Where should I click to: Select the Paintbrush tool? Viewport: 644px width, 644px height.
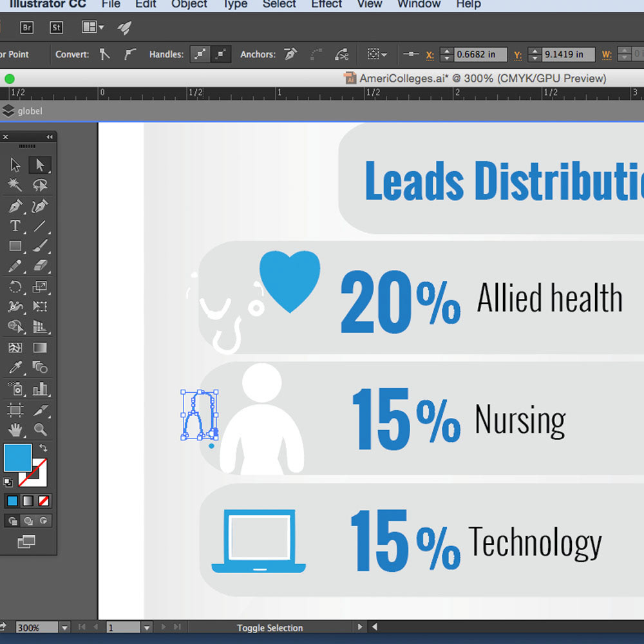(40, 245)
